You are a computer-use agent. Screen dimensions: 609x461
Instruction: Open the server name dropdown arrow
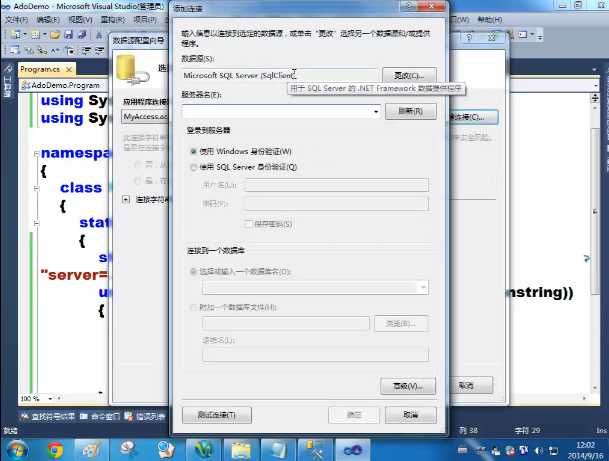coord(376,112)
